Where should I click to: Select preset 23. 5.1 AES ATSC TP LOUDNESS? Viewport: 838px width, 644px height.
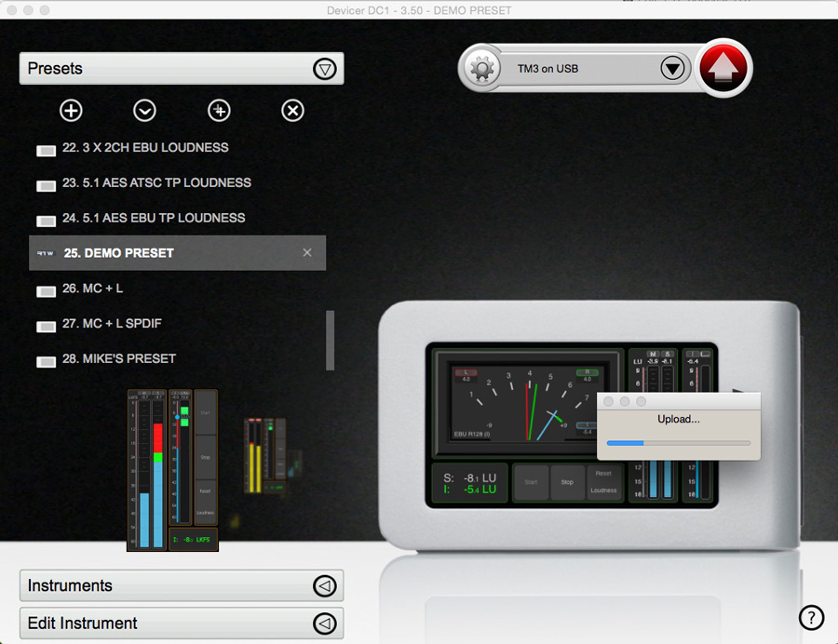(156, 183)
